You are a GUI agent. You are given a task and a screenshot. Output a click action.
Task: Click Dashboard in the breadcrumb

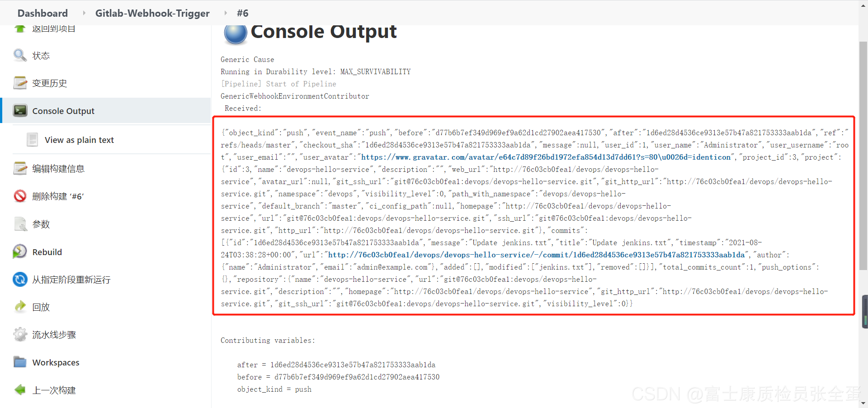pos(42,13)
